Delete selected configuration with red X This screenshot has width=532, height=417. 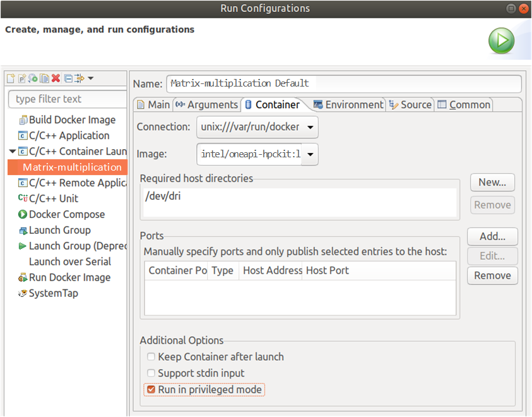56,78
